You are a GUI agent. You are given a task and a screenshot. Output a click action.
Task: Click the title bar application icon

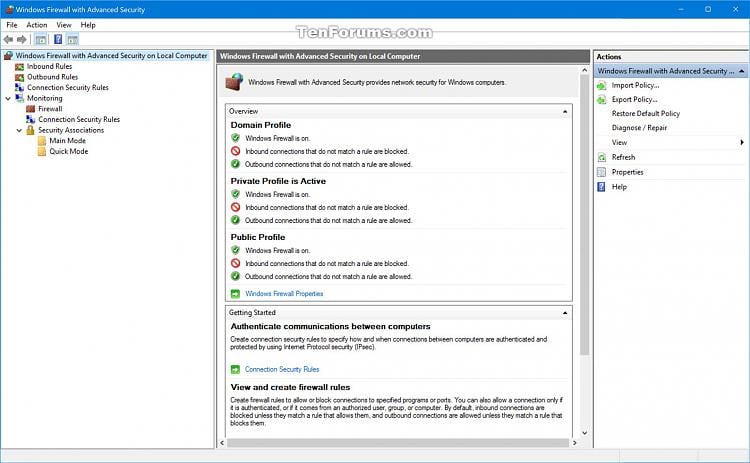coord(9,10)
